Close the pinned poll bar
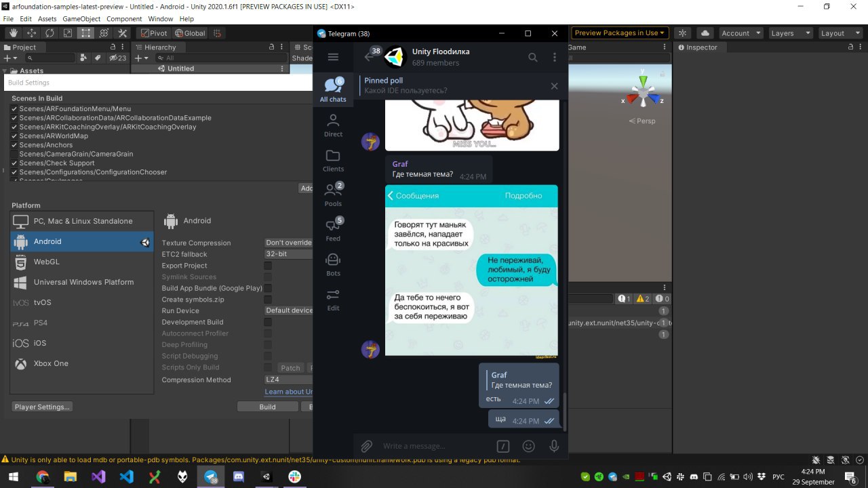Viewport: 868px width, 488px height. 554,86
